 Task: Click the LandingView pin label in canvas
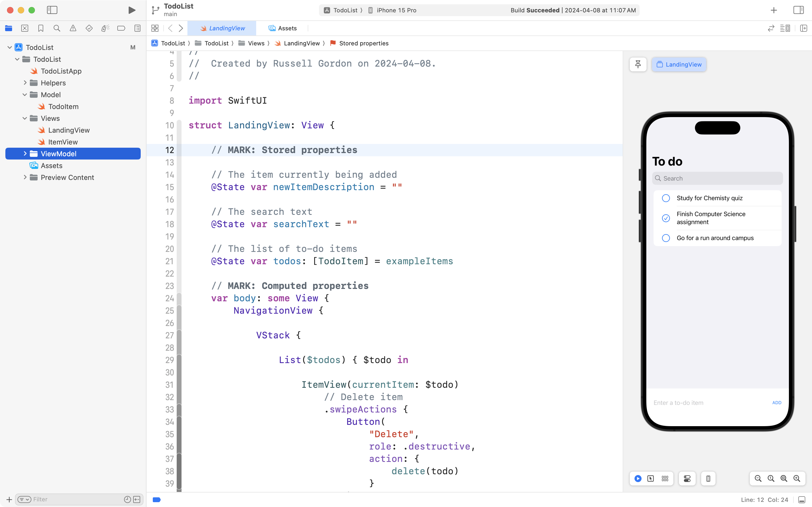pyautogui.click(x=679, y=64)
